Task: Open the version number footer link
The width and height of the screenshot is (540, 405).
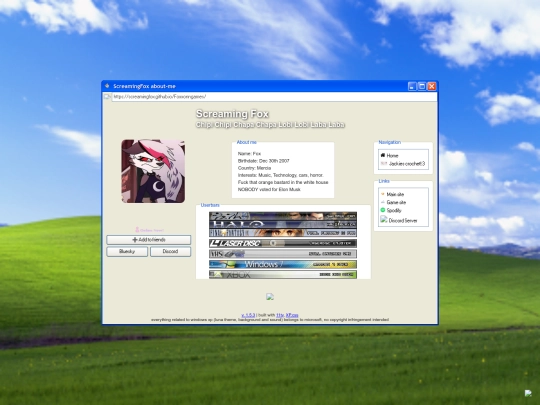Action: pyautogui.click(x=248, y=315)
